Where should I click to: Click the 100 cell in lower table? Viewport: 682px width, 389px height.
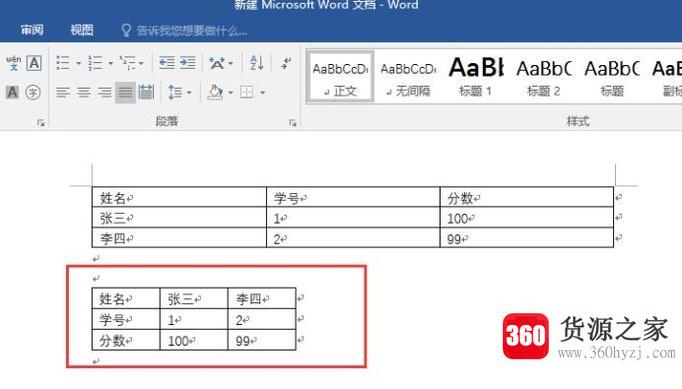pos(194,340)
